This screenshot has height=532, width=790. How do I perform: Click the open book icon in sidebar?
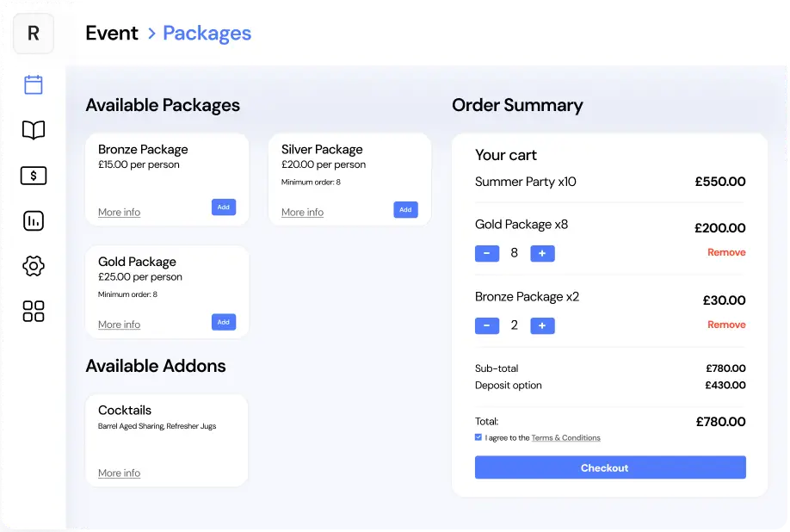point(34,130)
